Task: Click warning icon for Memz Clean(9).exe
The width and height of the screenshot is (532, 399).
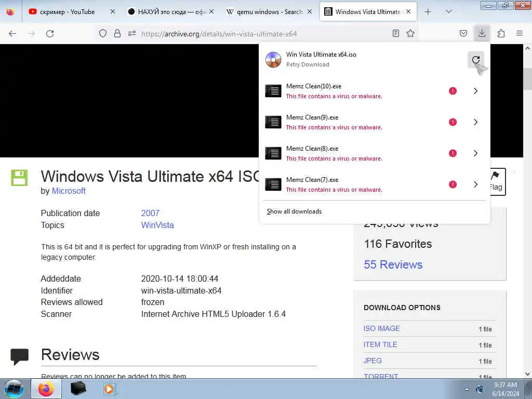Action: tap(453, 122)
